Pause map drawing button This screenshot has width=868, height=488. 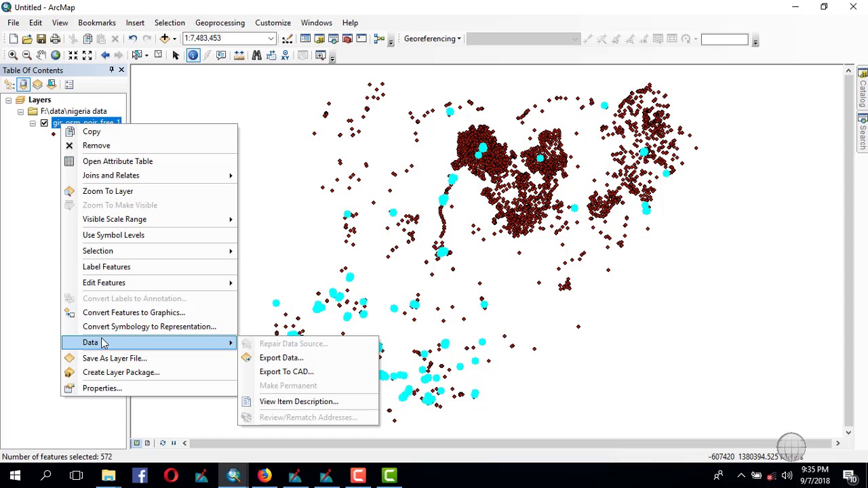[174, 443]
